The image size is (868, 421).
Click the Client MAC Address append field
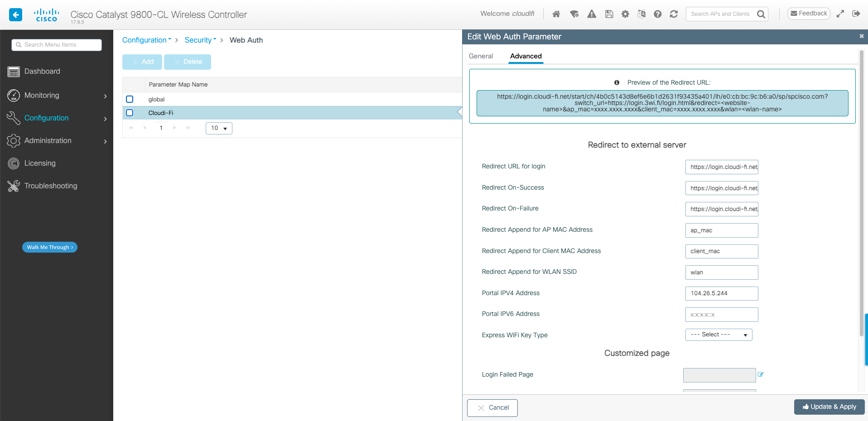pos(722,251)
